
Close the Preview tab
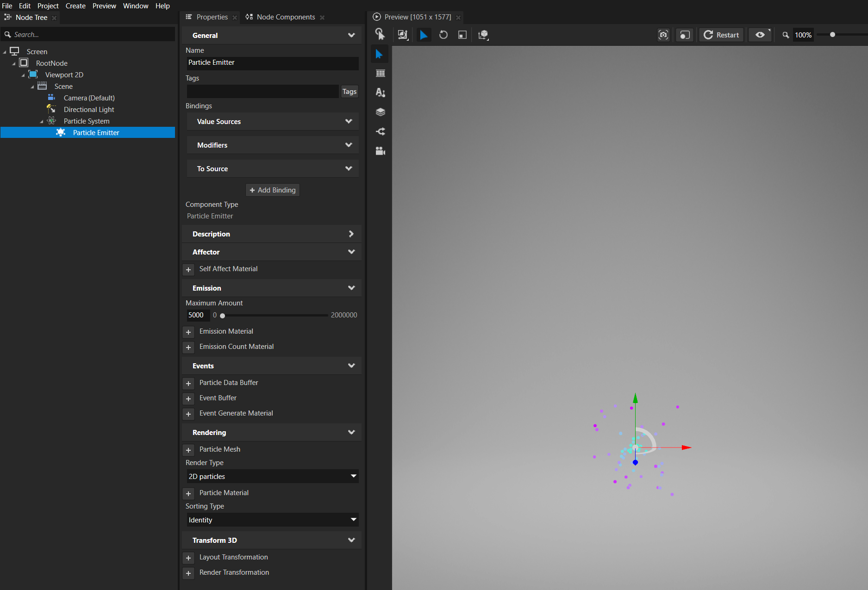click(458, 18)
